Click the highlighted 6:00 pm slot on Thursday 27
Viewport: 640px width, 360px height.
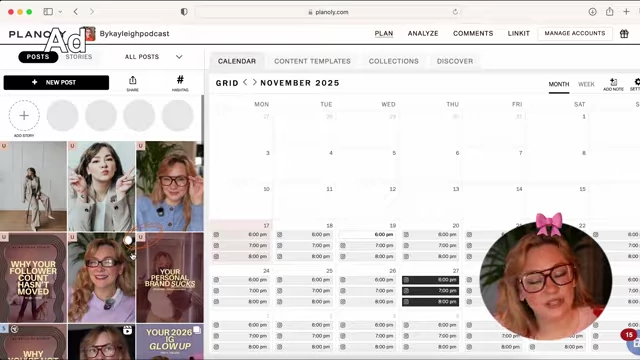click(x=431, y=280)
